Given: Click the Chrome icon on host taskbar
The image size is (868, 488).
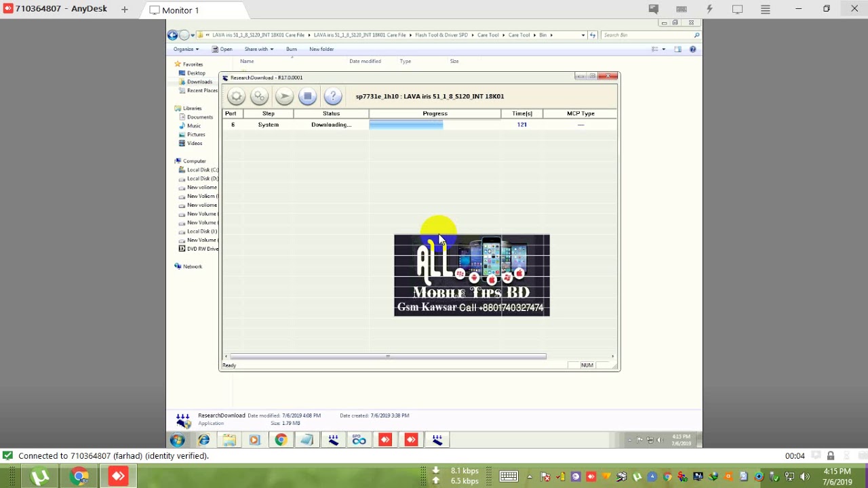Looking at the screenshot, I should [79, 476].
